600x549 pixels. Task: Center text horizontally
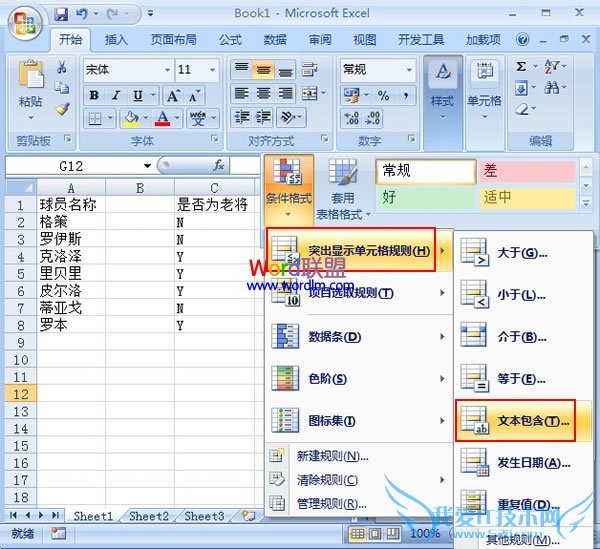click(x=263, y=93)
